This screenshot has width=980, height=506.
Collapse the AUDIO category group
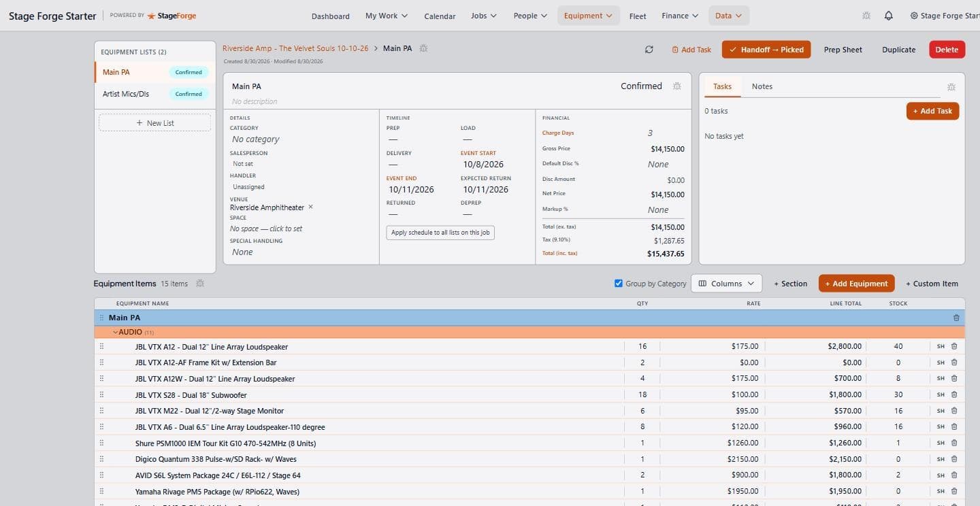(x=116, y=332)
